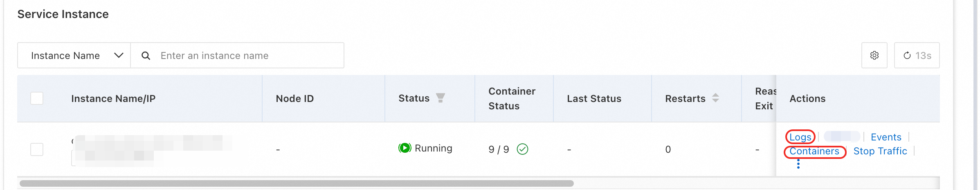Image resolution: width=980 pixels, height=190 pixels.
Task: Open the Containers link
Action: click(814, 152)
